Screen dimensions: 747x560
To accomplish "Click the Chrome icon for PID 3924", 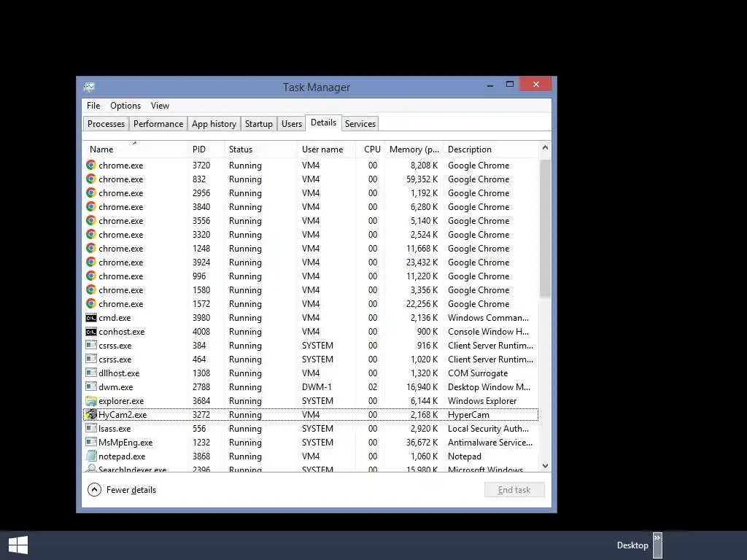I will tap(91, 262).
